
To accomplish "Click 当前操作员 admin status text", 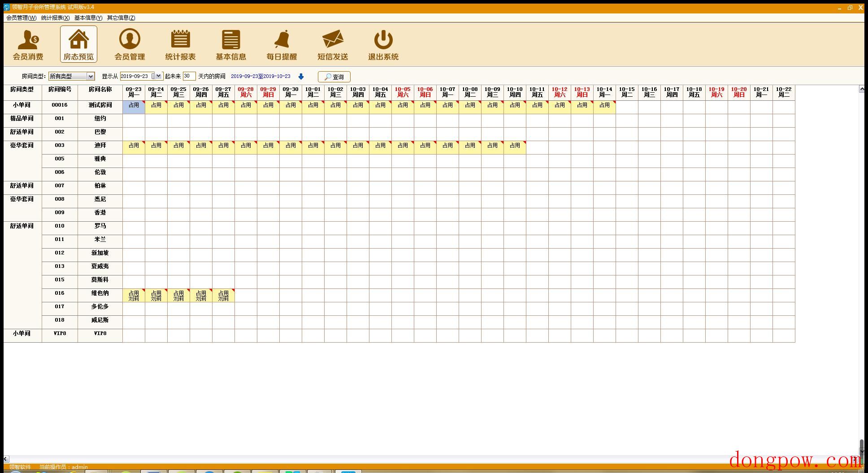I will 63,467.
